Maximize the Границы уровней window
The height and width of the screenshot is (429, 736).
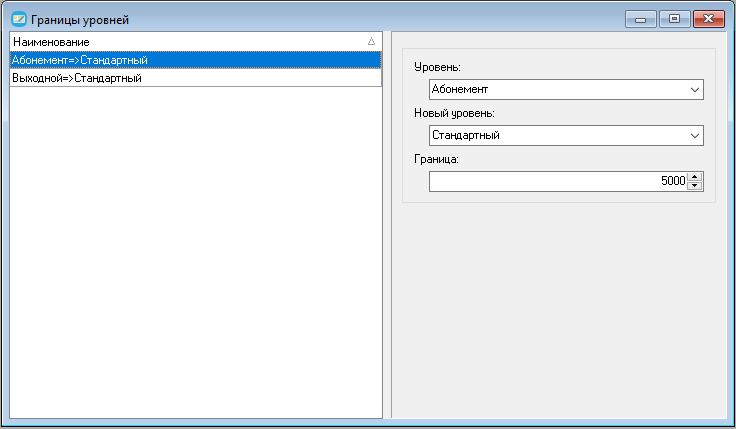pyautogui.click(x=675, y=19)
